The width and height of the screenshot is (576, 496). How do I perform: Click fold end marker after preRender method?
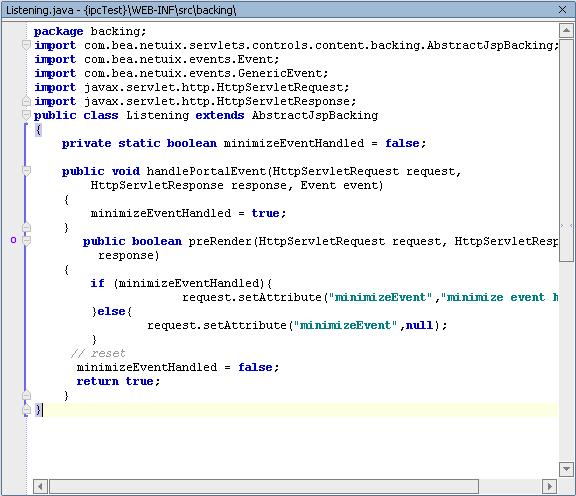[26, 395]
